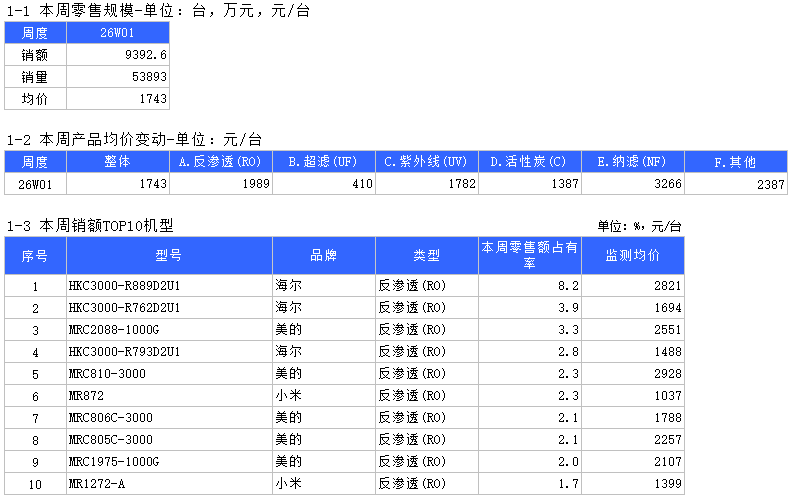Select the 品牌 column header
Screen dimensions: 793x498
323,255
